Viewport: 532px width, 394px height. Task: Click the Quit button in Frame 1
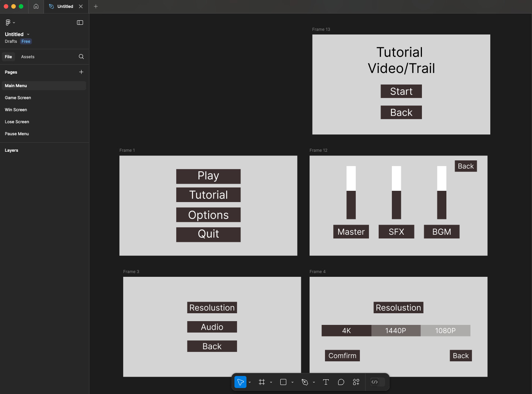point(209,234)
